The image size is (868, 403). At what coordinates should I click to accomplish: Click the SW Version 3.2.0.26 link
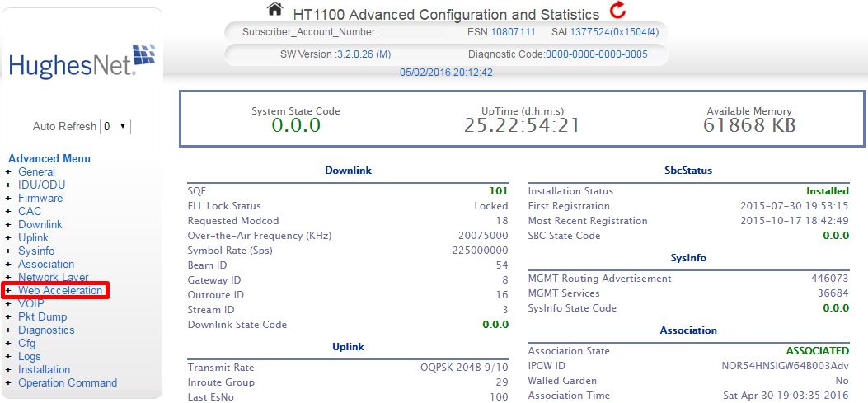point(363,54)
